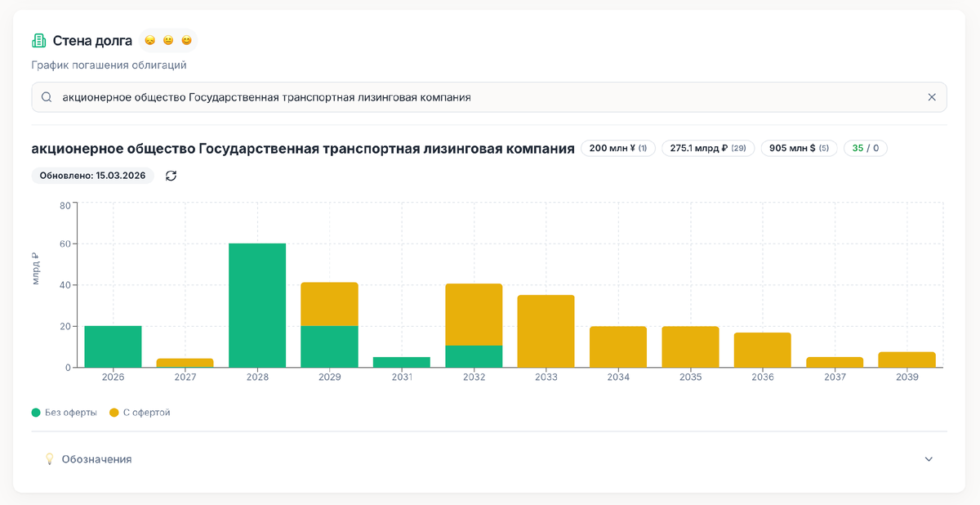Select the 2026 green bar
Viewport: 980px width, 505px height.
(113, 346)
